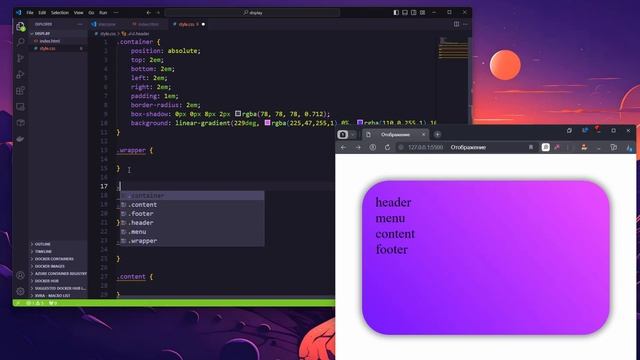Reload the page in the browser
This screenshot has width=640, height=360.
tap(387, 147)
